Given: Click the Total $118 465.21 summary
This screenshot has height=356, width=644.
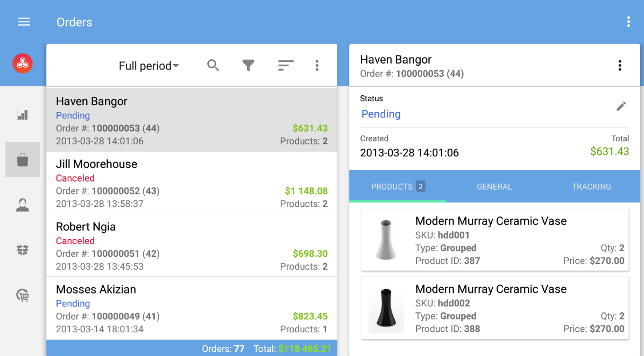Looking at the screenshot, I should click(292, 348).
